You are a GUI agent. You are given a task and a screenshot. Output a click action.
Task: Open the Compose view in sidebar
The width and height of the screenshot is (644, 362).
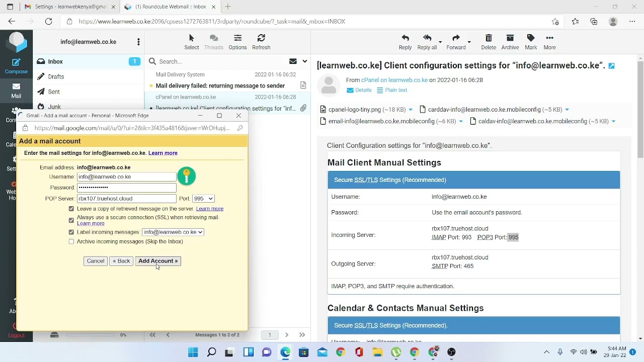16,65
